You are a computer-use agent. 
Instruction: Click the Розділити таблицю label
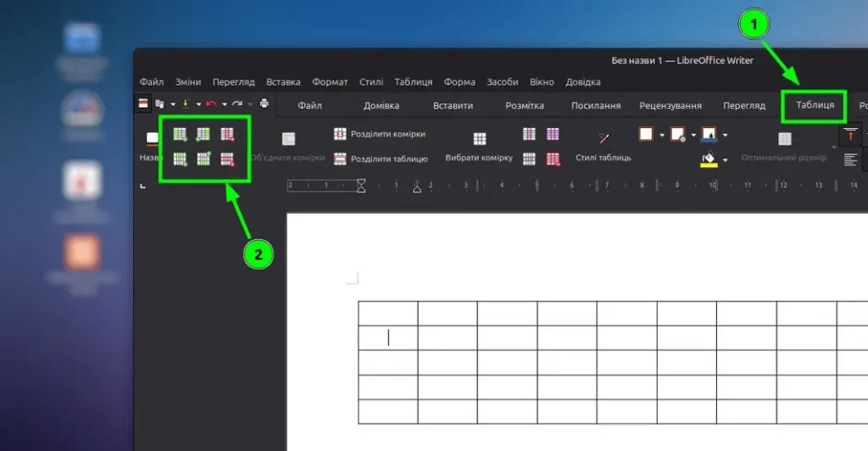(389, 159)
